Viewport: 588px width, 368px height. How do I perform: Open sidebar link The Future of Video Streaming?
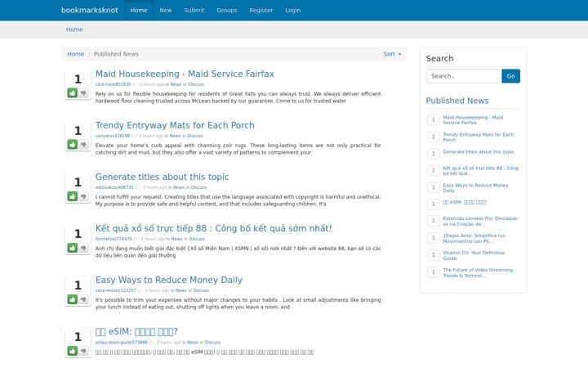click(x=478, y=272)
